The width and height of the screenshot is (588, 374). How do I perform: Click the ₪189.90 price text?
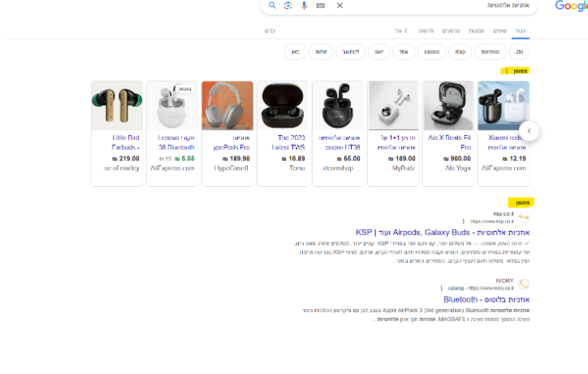point(236,159)
